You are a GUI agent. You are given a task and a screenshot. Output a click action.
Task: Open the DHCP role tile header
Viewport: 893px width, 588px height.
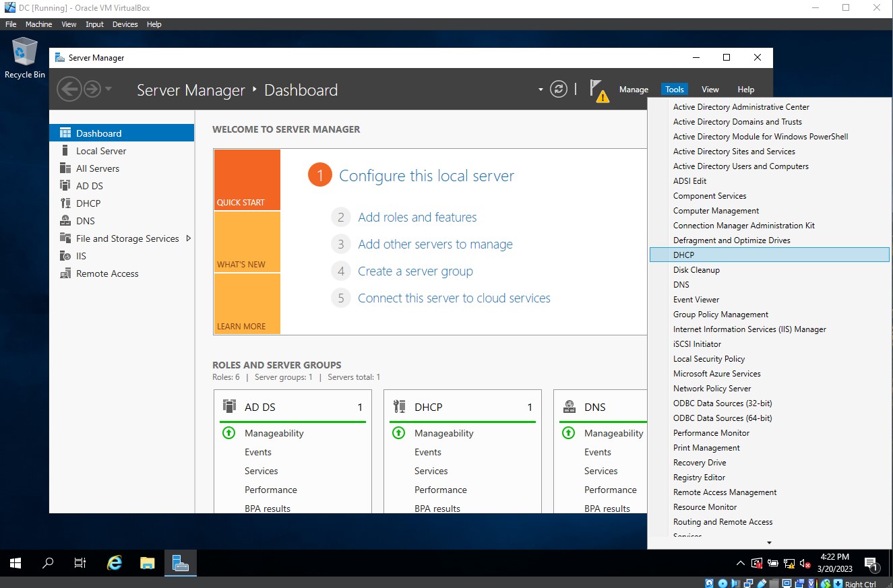coord(462,407)
